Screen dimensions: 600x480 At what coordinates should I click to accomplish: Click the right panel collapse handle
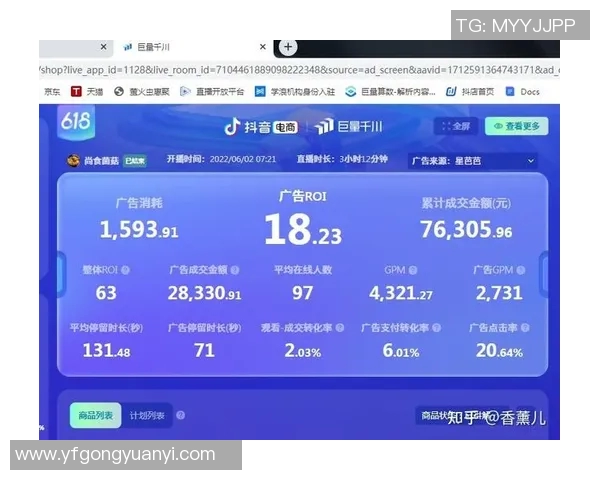coord(544,274)
